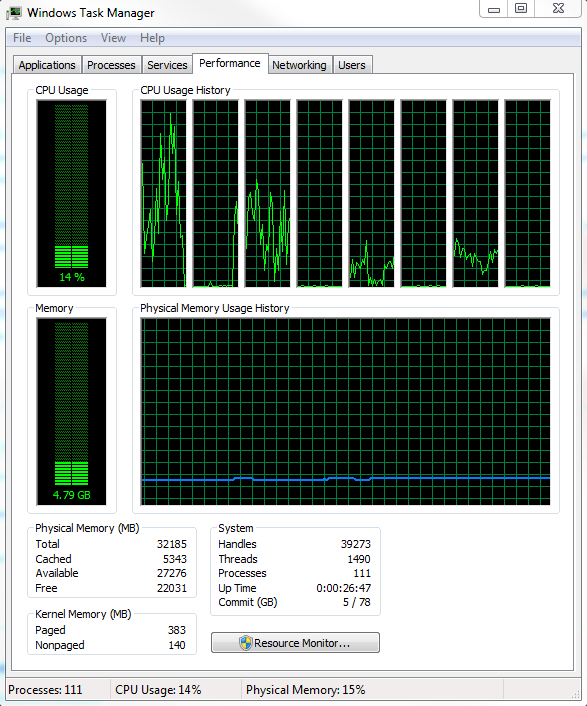Switch to the Users tab
Viewport: 587px width, 706px height.
point(352,65)
